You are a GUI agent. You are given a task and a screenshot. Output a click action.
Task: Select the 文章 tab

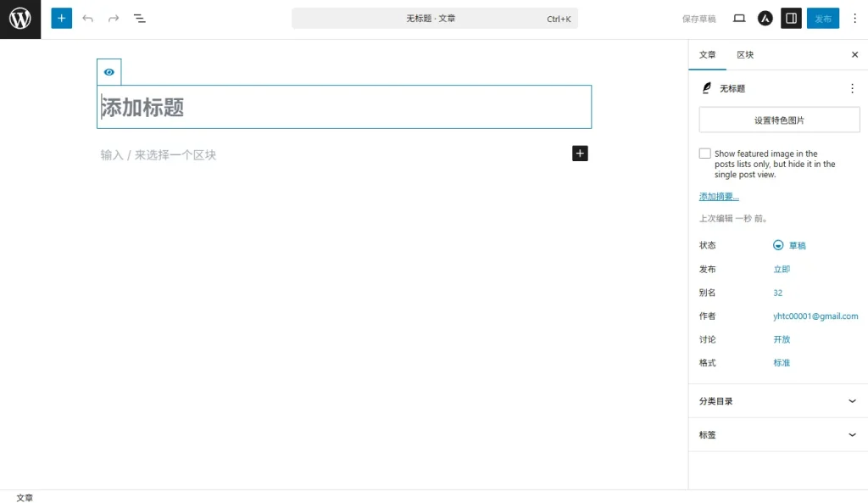pos(707,54)
